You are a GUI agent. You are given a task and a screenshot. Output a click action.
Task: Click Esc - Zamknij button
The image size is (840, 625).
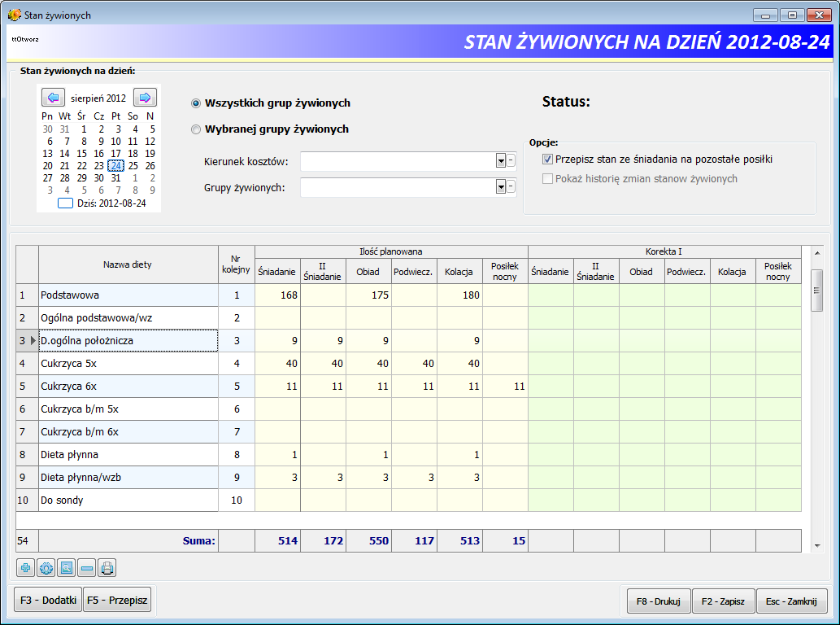pos(791,601)
